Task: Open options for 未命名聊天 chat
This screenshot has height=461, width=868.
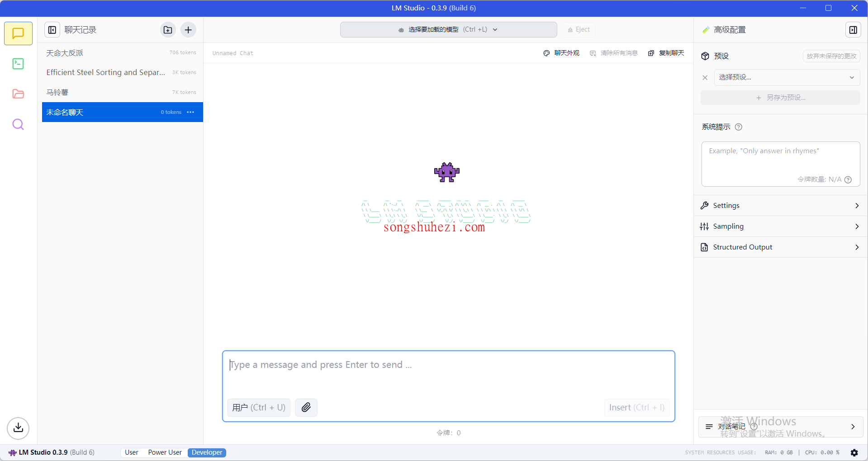Action: 190,112
